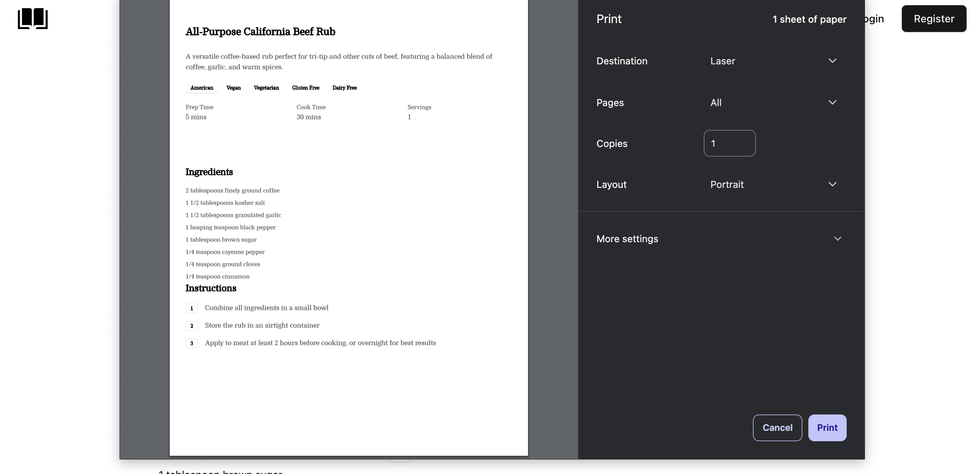Click the Register button
This screenshot has height=474, width=980.
[x=934, y=18]
